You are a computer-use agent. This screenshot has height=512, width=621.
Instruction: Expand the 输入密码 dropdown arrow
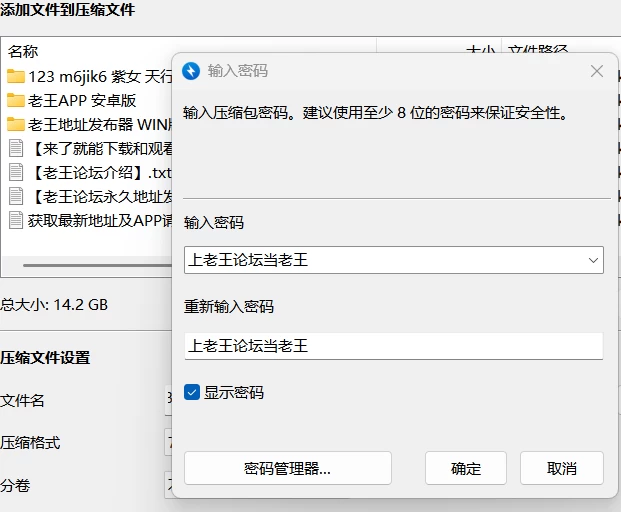coord(593,260)
